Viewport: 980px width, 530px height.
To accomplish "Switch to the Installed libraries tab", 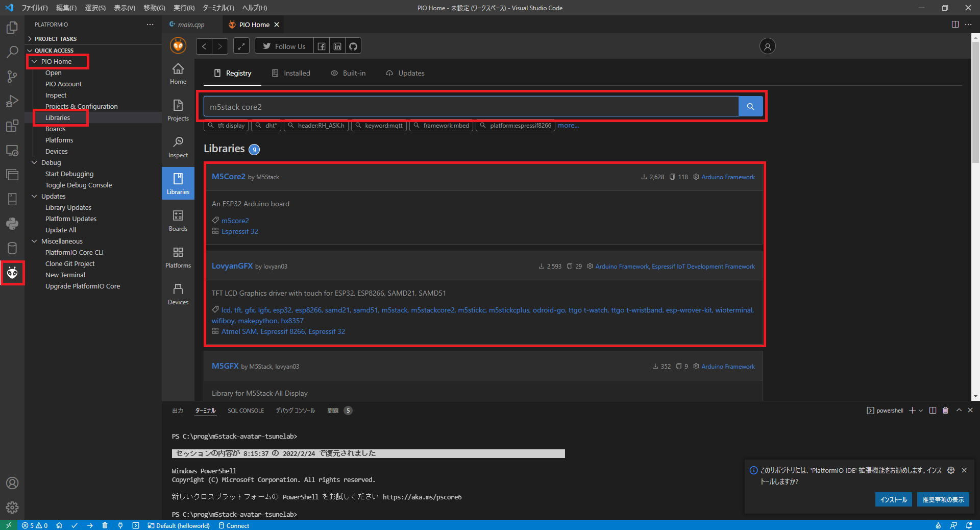I will coord(291,73).
